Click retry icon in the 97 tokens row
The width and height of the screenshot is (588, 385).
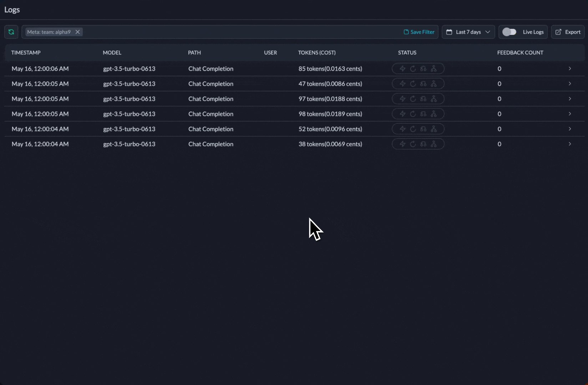click(413, 99)
